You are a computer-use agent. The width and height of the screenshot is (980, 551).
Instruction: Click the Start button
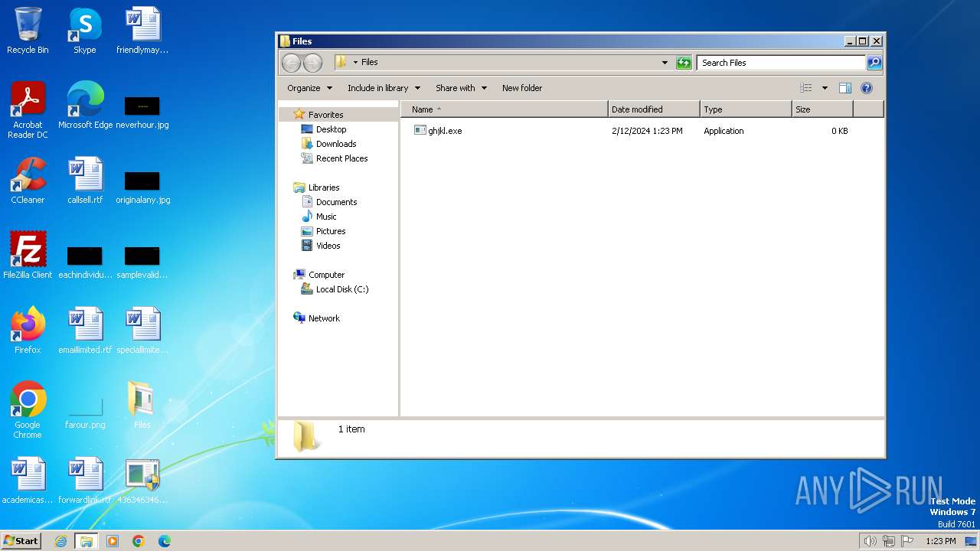click(x=21, y=541)
